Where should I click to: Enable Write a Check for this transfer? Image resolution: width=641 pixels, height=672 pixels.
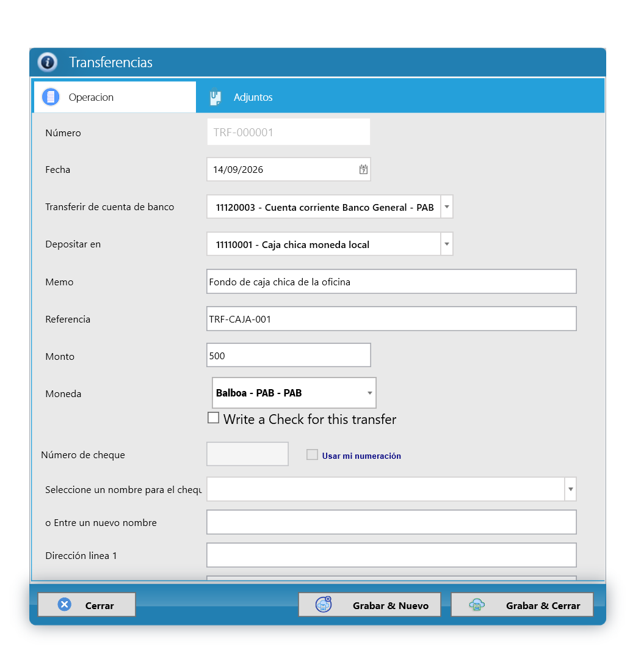213,418
